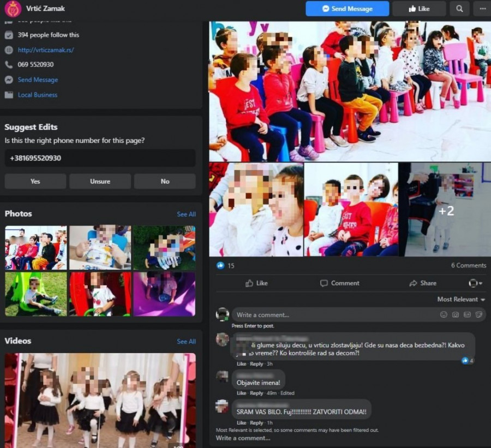The width and height of the screenshot is (491, 448).
Task: See all videos in Videos section
Action: click(x=186, y=341)
